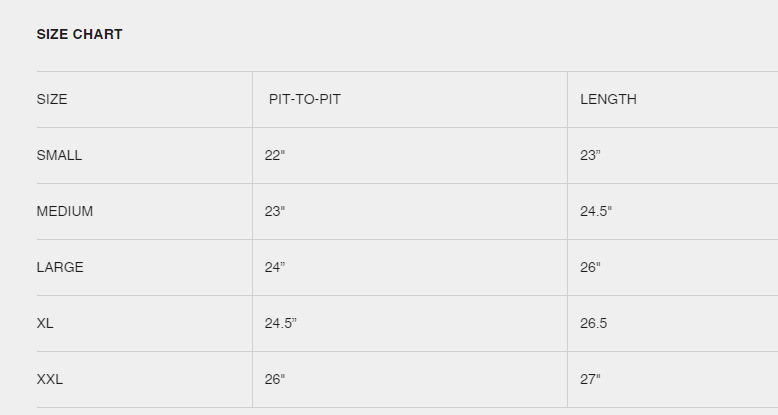Select the LENGTH column header
This screenshot has height=415, width=778.
pos(608,99)
